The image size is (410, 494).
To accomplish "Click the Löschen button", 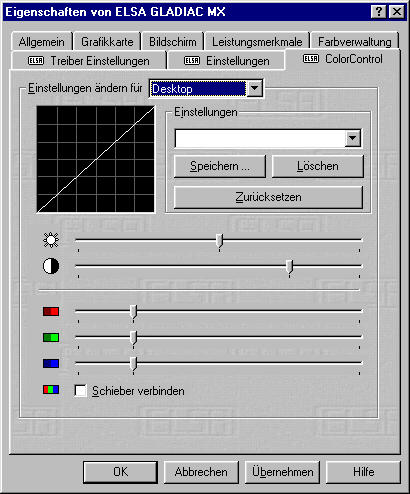I will (x=318, y=166).
